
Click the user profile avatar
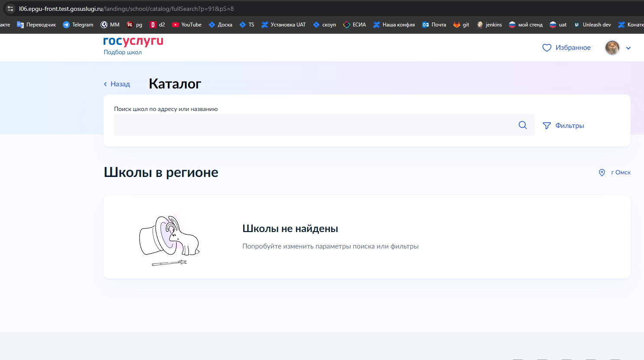pos(612,48)
